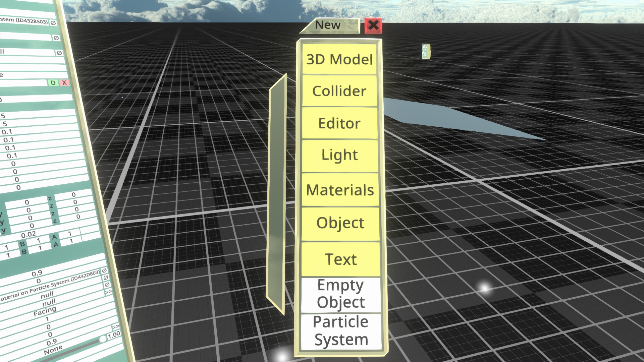Open the Object category

pos(340,223)
